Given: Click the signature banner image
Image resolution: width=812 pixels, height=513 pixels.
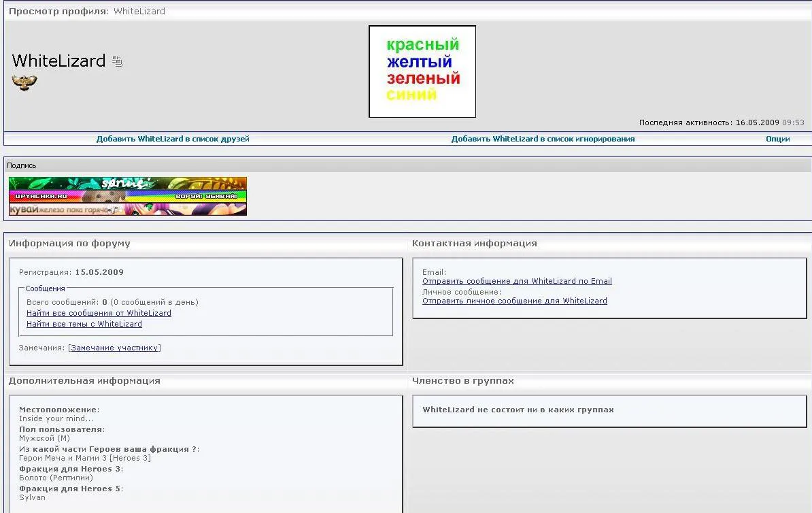Looking at the screenshot, I should (128, 197).
